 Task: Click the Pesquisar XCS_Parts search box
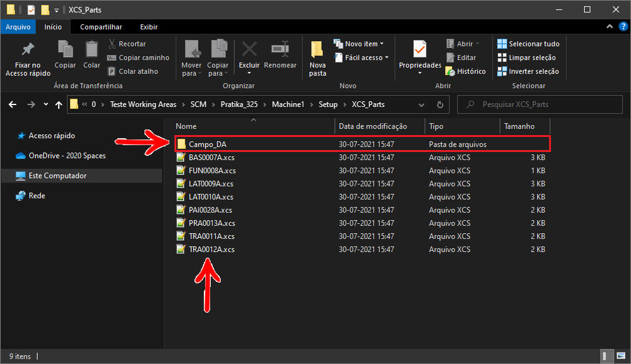540,104
